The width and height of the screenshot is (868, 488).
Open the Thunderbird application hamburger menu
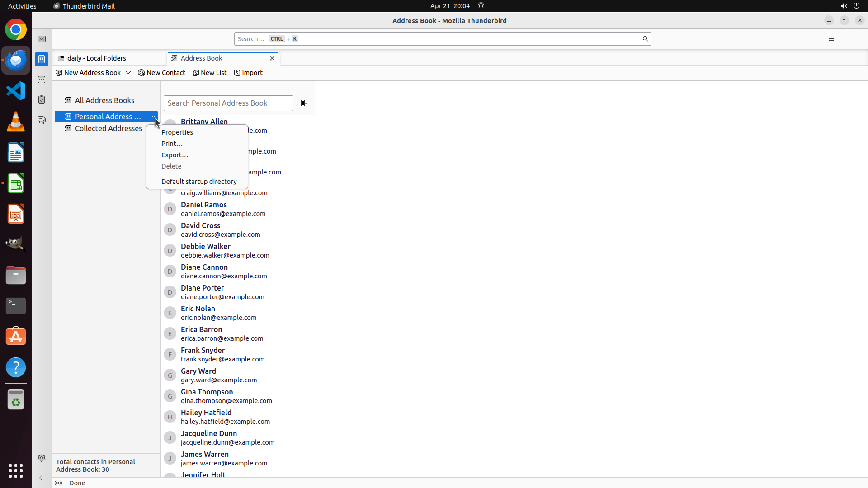831,39
